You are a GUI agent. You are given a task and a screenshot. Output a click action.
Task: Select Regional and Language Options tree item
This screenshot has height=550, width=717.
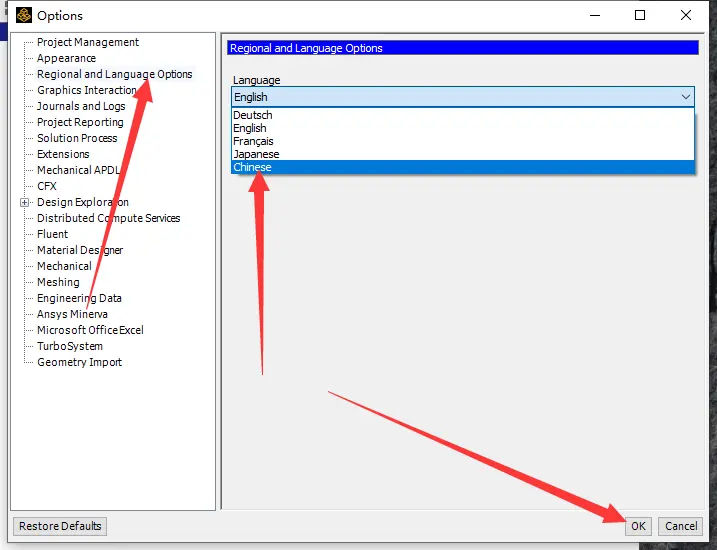[114, 74]
